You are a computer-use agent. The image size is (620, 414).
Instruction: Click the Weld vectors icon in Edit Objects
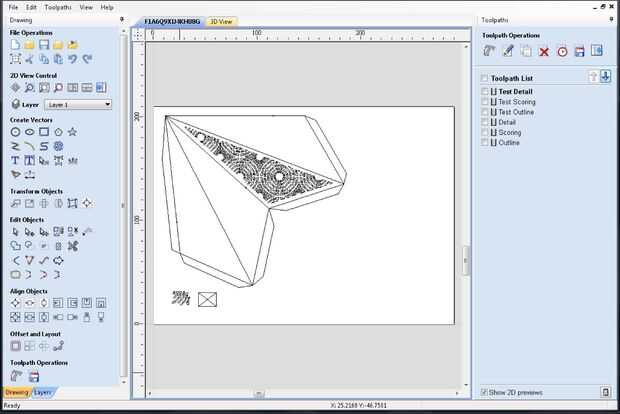click(15, 246)
